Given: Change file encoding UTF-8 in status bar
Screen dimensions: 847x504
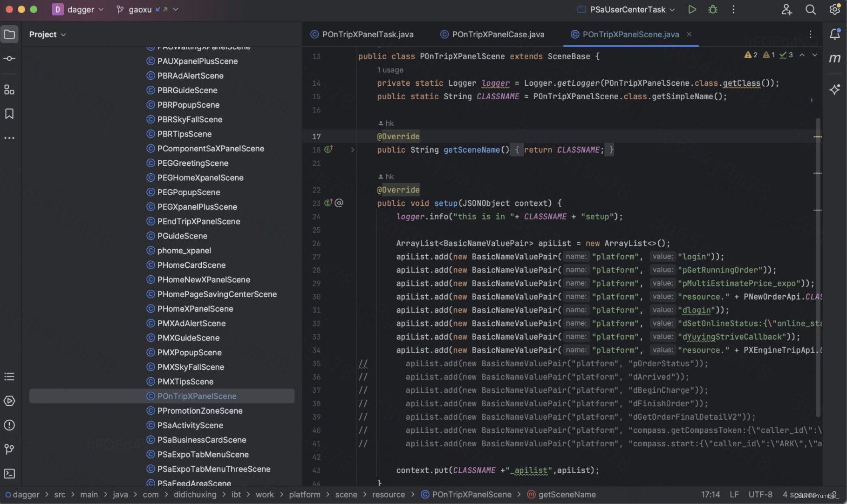Looking at the screenshot, I should pyautogui.click(x=760, y=494).
